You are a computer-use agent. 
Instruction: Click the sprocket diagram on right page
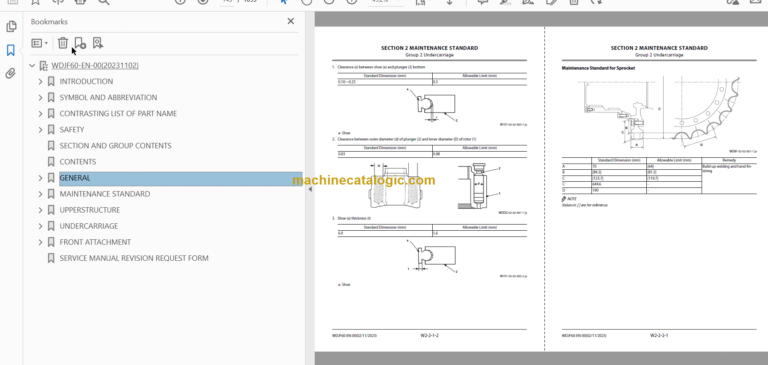click(x=660, y=113)
